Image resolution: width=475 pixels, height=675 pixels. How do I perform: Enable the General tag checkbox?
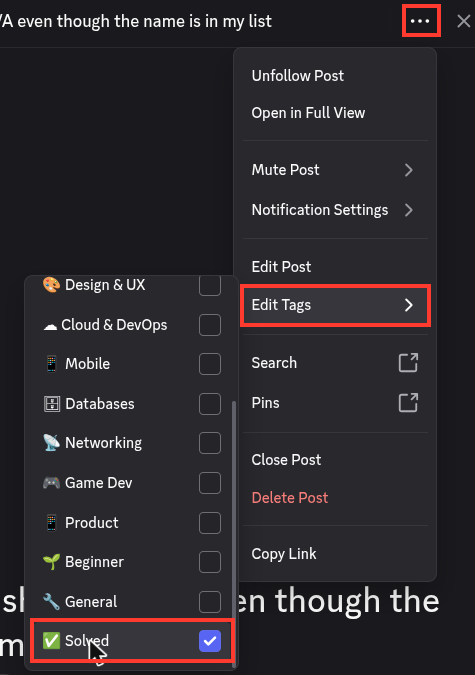pyautogui.click(x=210, y=602)
